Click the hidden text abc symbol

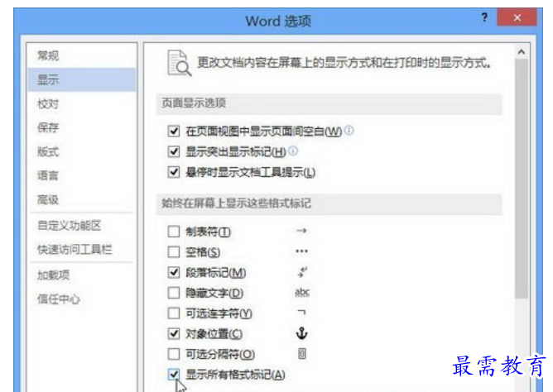click(302, 292)
